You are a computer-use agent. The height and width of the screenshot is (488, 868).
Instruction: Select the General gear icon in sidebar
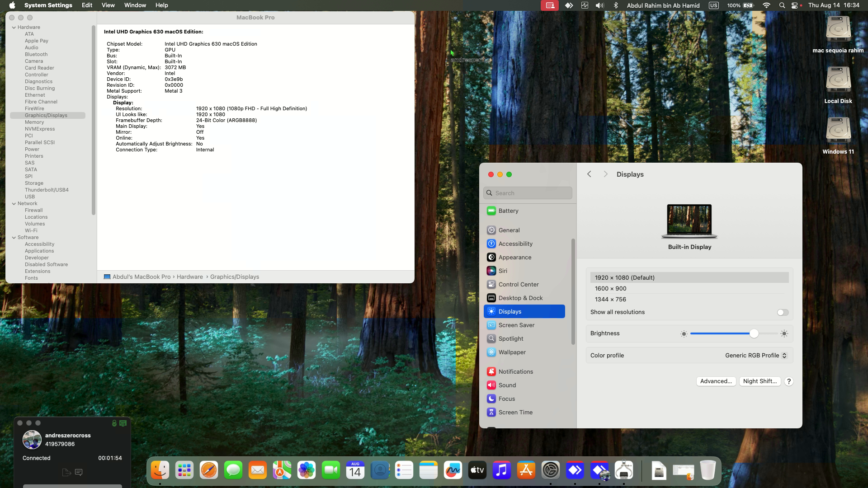[491, 230]
